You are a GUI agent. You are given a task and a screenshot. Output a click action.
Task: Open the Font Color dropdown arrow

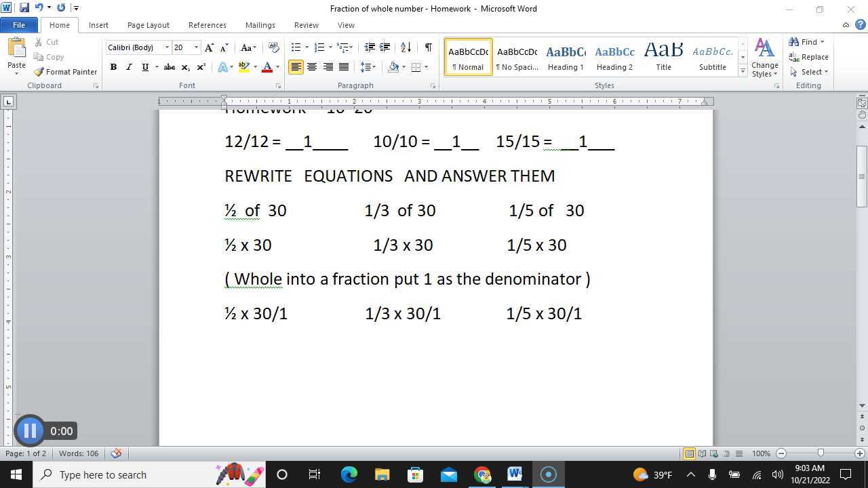point(276,67)
